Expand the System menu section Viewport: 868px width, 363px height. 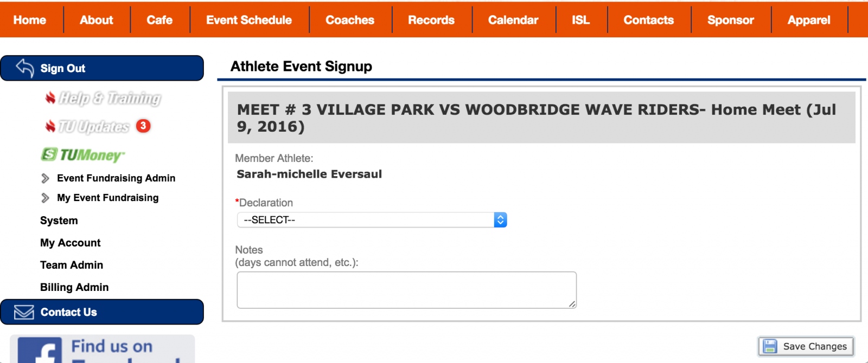[59, 221]
